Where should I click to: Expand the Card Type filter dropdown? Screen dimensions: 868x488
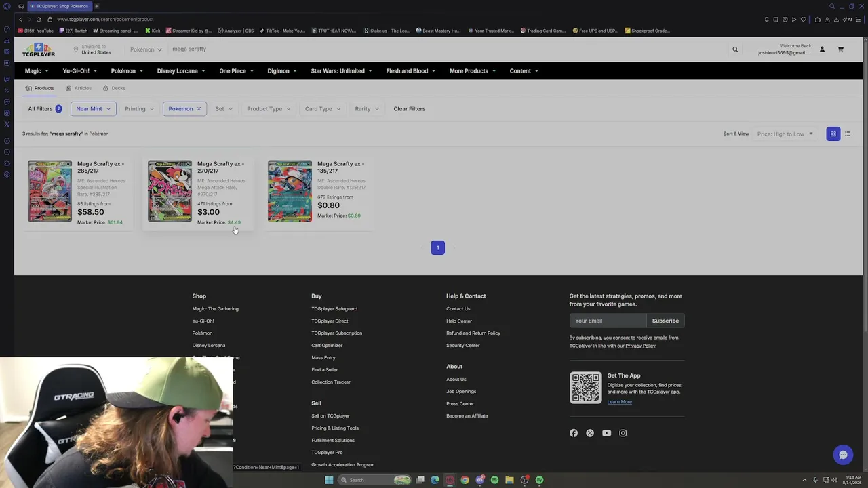coord(322,108)
